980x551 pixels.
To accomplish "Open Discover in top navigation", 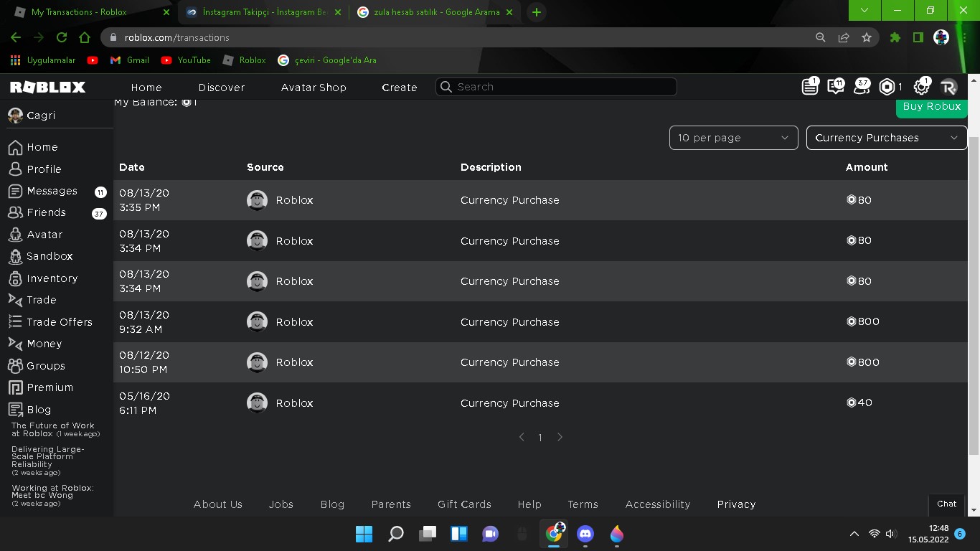I will [x=222, y=88].
